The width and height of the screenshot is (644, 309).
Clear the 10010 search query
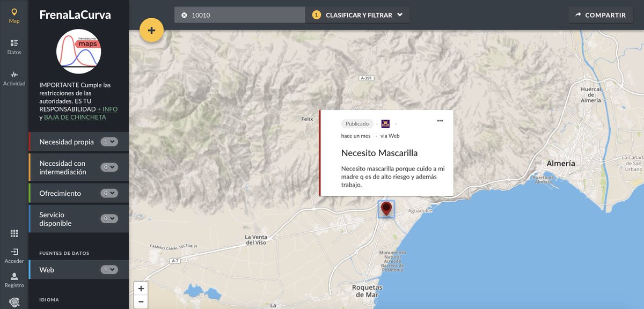(184, 16)
